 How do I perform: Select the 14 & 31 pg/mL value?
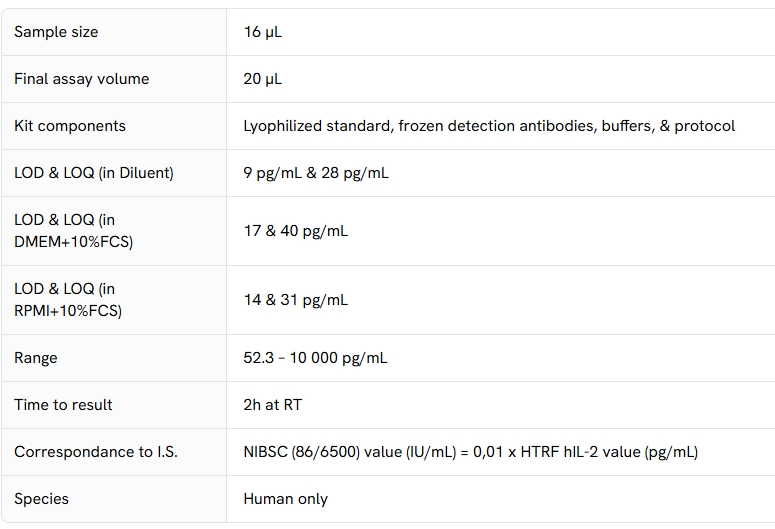point(296,300)
